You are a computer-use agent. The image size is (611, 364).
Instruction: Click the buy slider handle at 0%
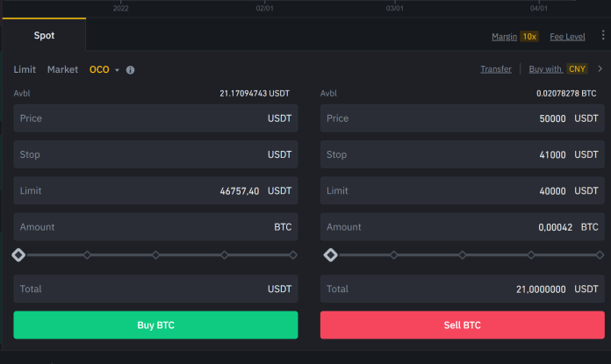(18, 255)
